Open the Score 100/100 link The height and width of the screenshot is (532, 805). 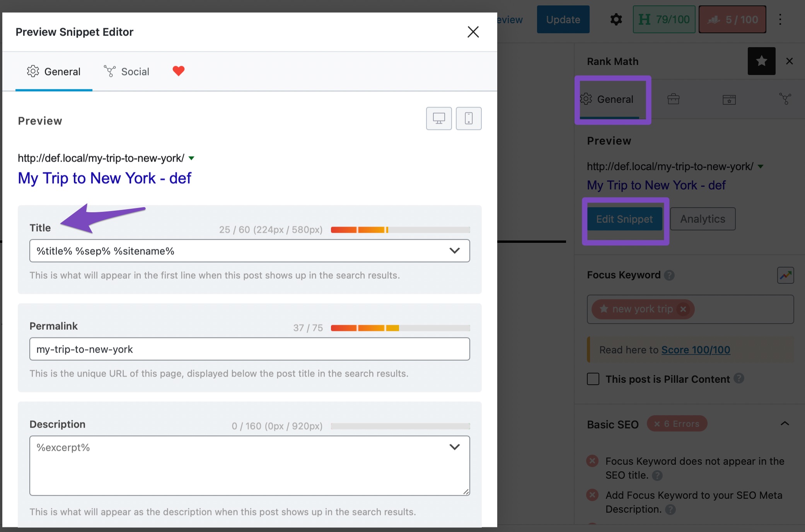696,350
